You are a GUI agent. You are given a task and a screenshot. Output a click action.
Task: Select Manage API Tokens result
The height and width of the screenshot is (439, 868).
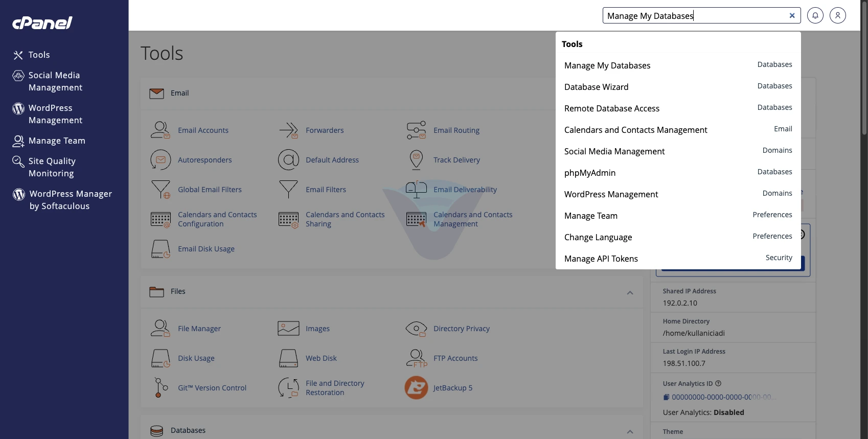(678, 259)
